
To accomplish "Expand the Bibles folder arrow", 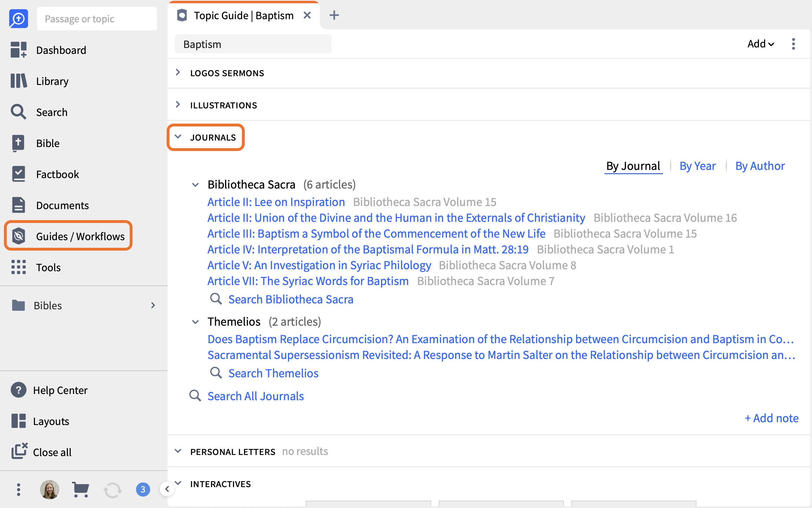I will click(153, 305).
